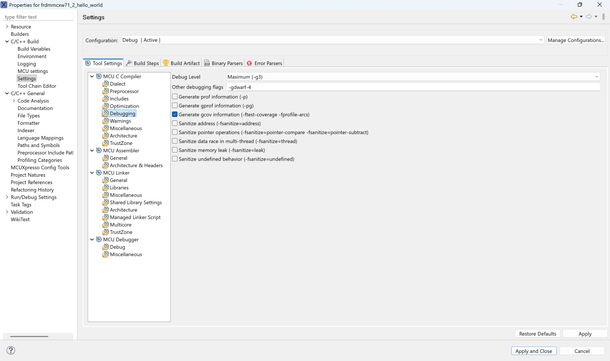This screenshot has width=610, height=361.
Task: Enable Generate prof information (-p)
Action: (x=175, y=96)
